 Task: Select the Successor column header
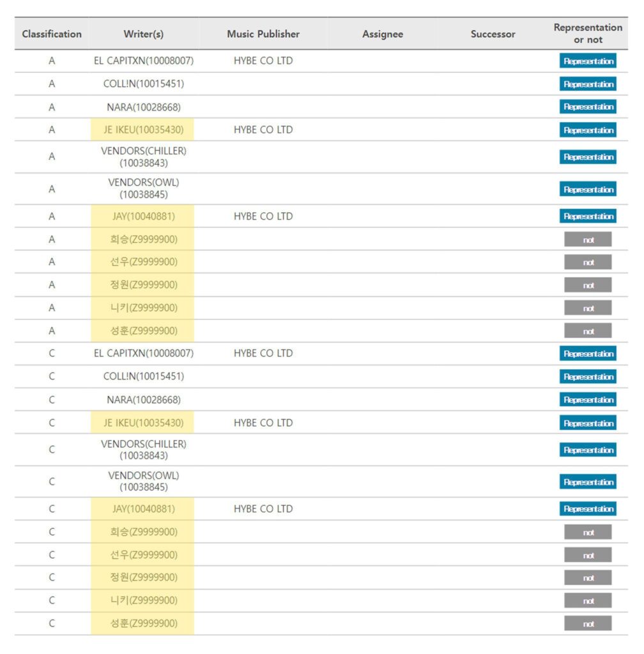[493, 34]
